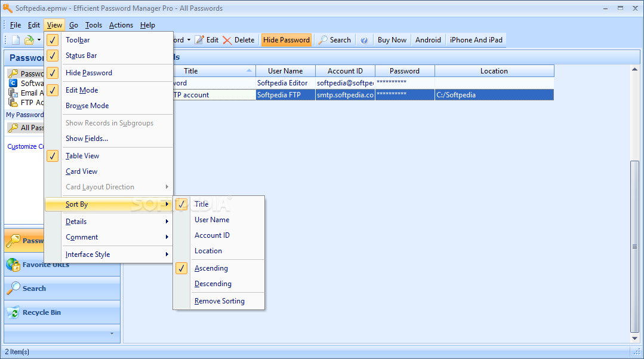Open the Tools menu
644x359 pixels.
tap(94, 25)
